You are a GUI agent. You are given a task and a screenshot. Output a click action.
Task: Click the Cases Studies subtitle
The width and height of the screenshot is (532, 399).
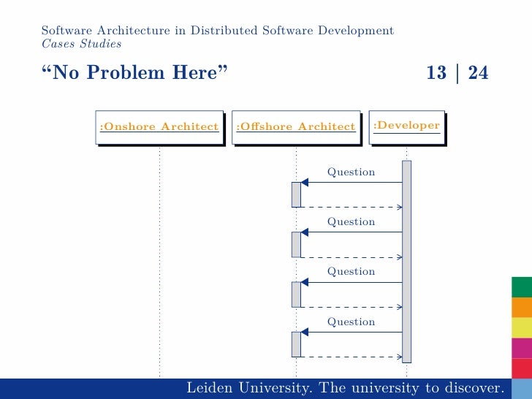coord(81,44)
